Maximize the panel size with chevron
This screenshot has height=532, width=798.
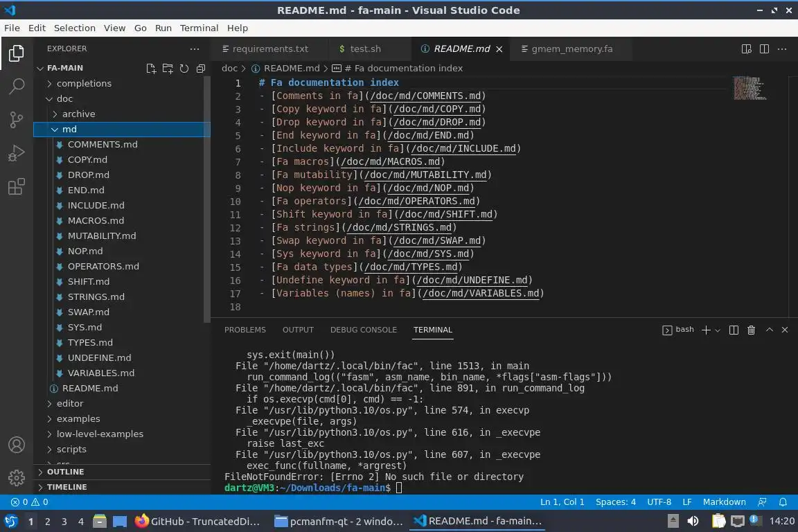coord(770,330)
